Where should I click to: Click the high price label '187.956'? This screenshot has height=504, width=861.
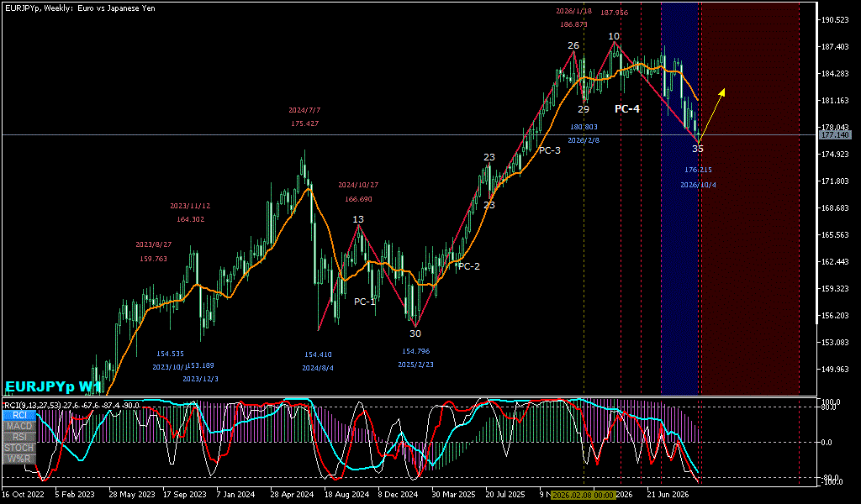point(614,13)
